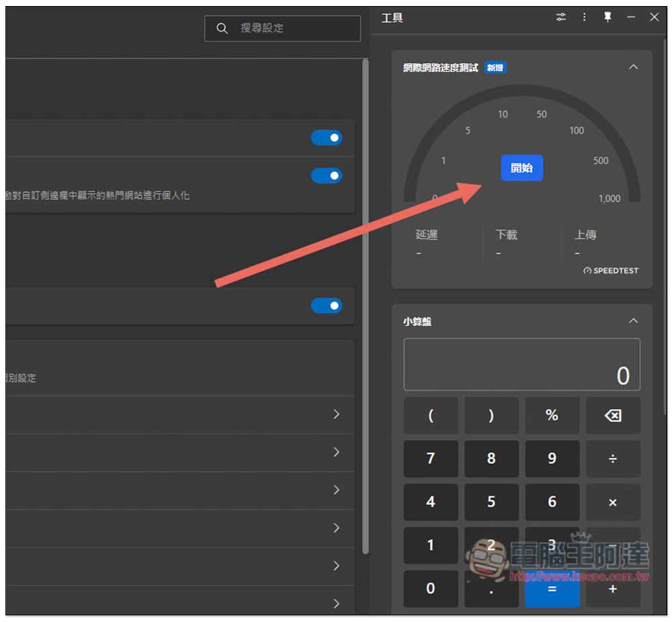Click the close parenthesis calculator key

[491, 415]
